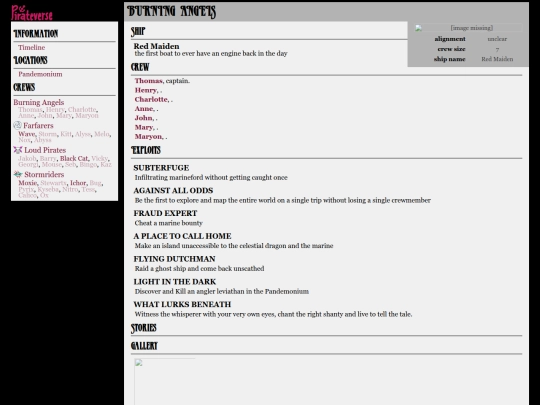Open Alyss under Farfarers
This screenshot has width=540, height=405.
click(83, 134)
